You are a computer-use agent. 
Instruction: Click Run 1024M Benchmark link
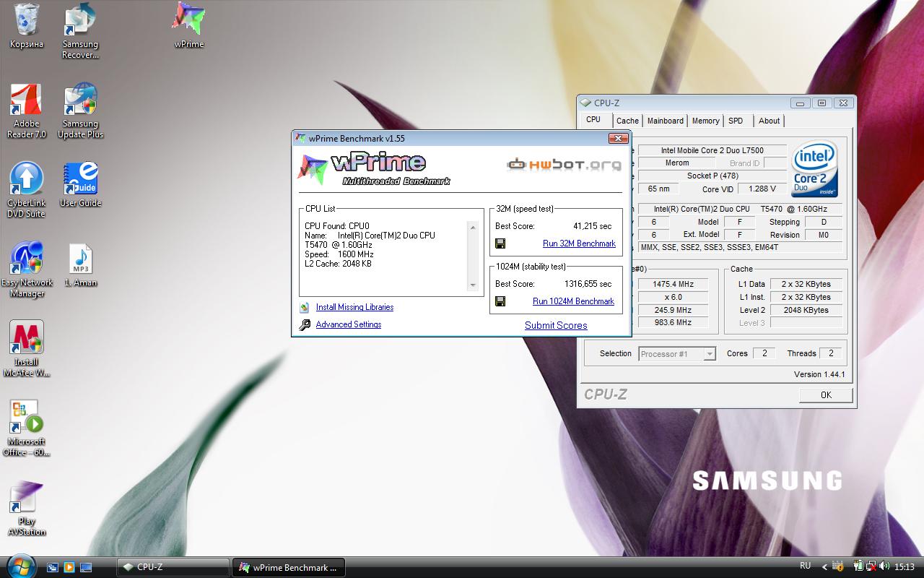pyautogui.click(x=573, y=301)
